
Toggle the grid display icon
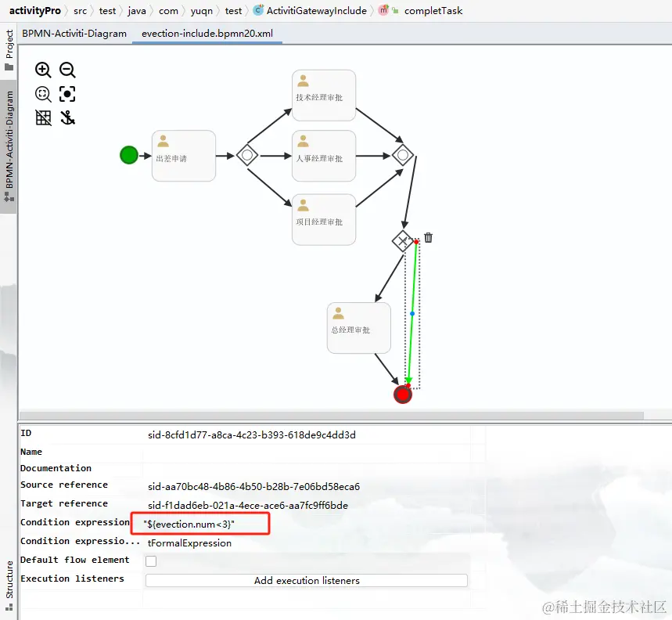(x=43, y=117)
